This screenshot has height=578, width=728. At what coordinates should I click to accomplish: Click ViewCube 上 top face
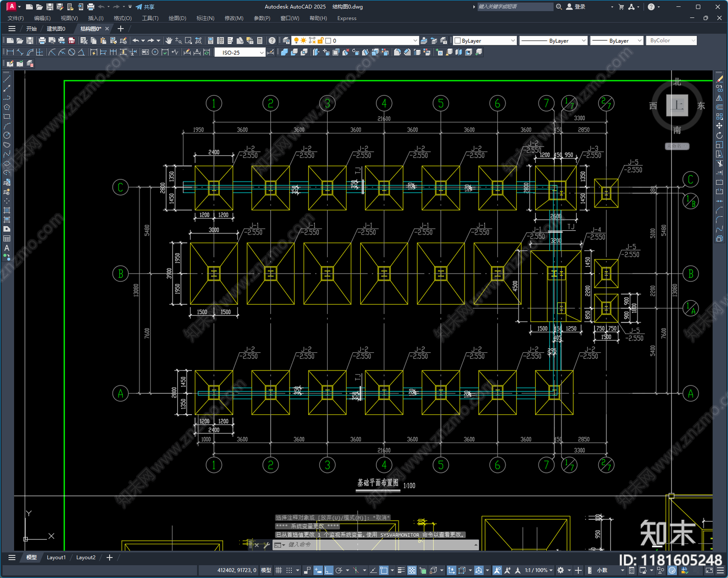pyautogui.click(x=677, y=105)
